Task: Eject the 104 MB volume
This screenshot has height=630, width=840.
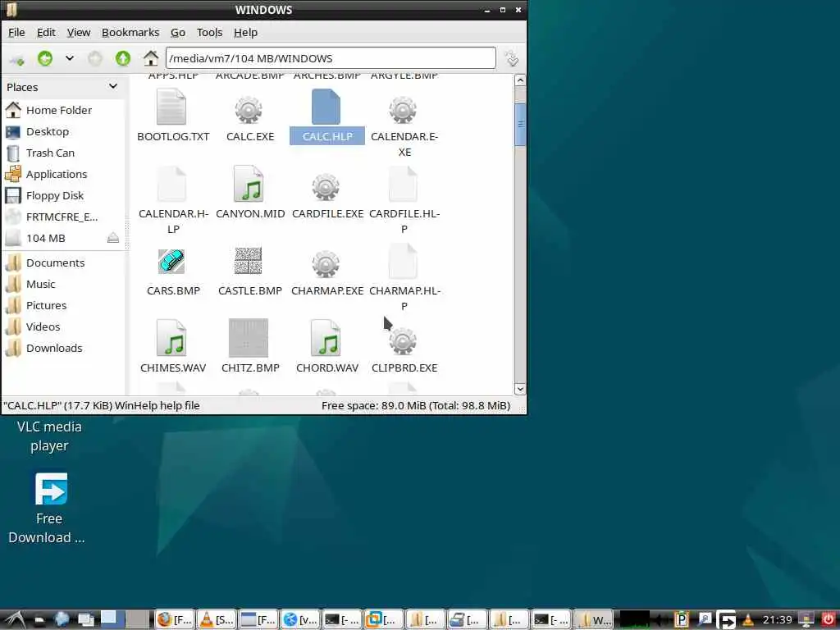Action: point(113,238)
